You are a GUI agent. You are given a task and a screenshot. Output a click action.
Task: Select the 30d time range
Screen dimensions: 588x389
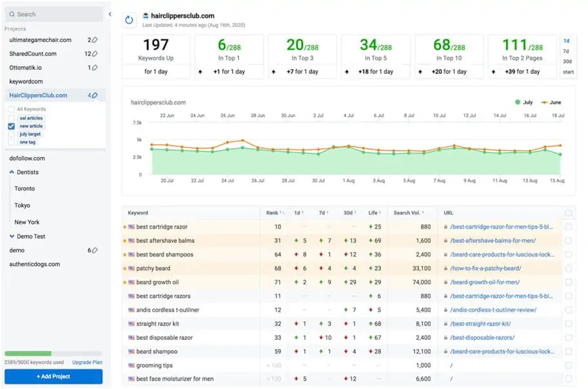[x=567, y=61]
